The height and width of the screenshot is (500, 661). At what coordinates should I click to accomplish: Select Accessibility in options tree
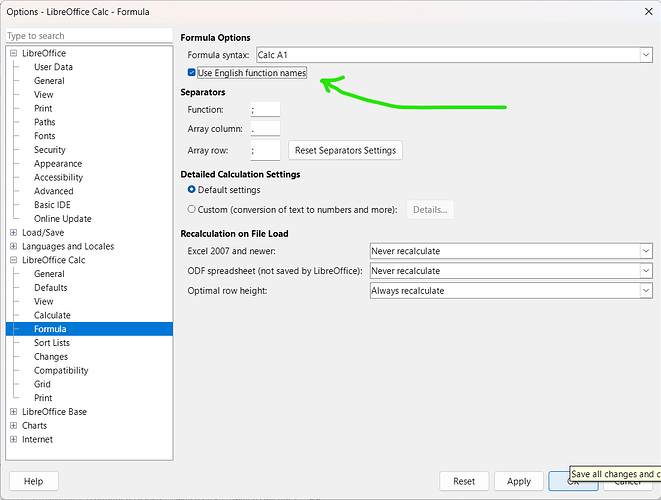pyautogui.click(x=59, y=177)
